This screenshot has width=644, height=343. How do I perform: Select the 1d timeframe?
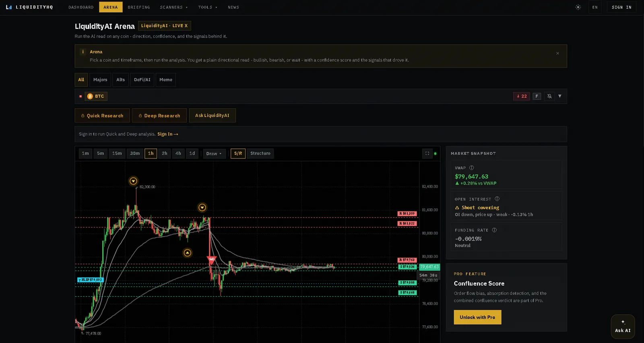tap(192, 153)
